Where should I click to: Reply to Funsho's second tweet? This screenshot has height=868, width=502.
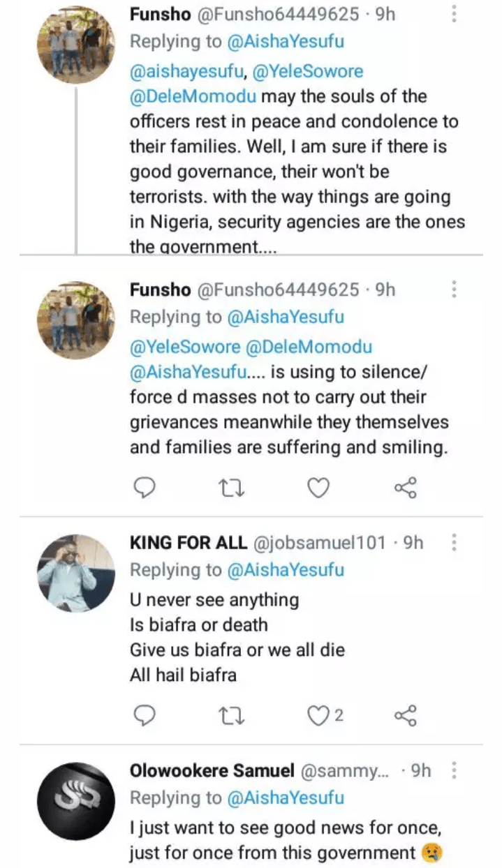click(x=144, y=488)
